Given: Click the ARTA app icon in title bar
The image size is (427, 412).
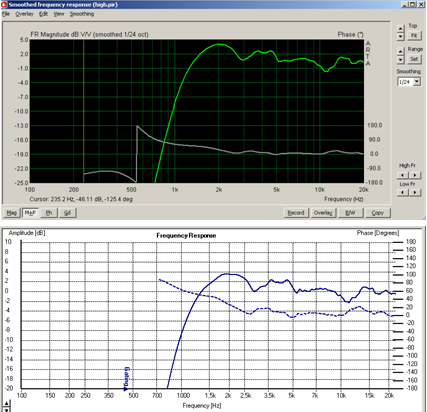Looking at the screenshot, I should 4,5.
